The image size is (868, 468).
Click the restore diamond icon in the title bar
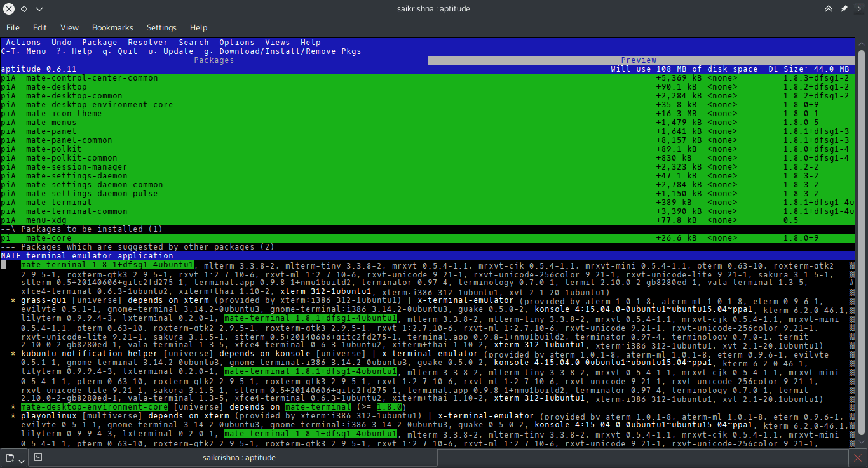[x=24, y=9]
